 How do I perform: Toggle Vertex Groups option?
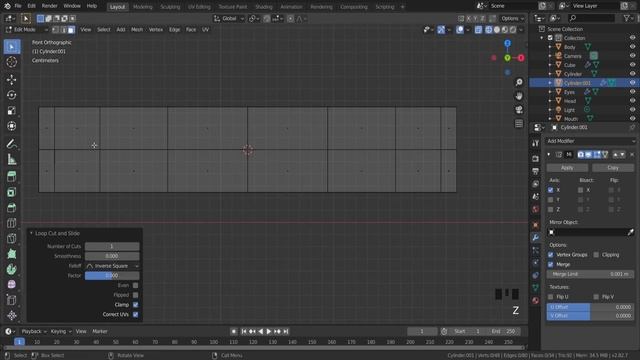coord(551,255)
